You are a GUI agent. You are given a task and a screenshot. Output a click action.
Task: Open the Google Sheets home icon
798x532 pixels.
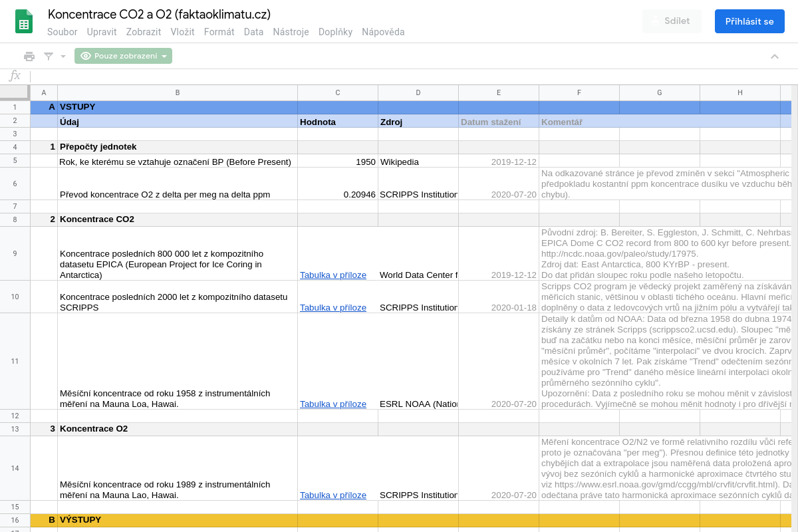point(24,21)
